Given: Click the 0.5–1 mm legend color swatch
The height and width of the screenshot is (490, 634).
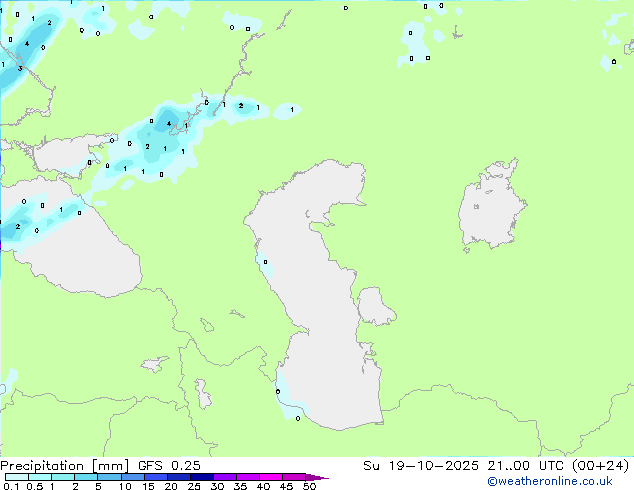Looking at the screenshot, I should pos(40,477).
